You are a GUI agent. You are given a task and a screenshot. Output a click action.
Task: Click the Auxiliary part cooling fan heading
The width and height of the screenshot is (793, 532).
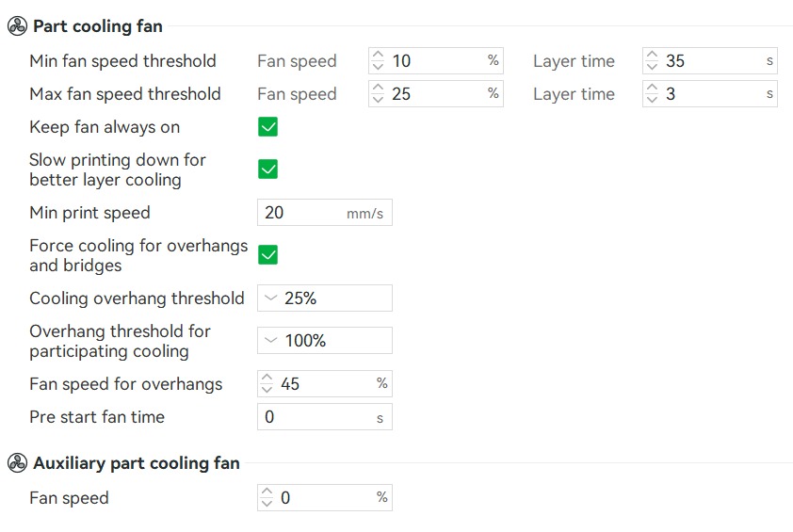(136, 462)
